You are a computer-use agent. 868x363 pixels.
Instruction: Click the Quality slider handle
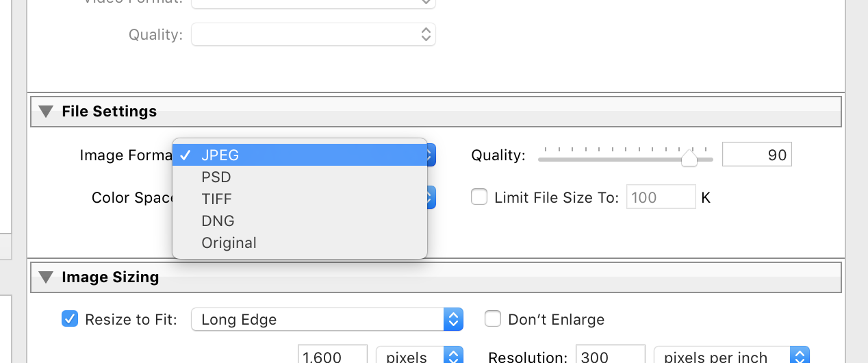689,159
